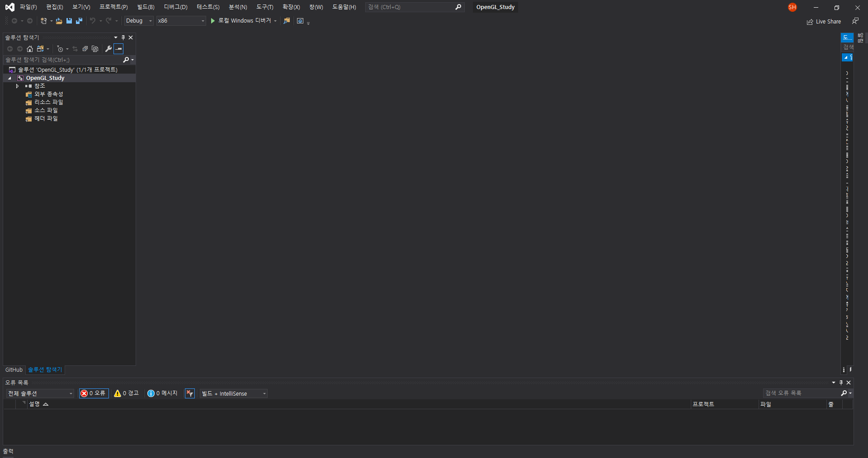This screenshot has width=868, height=458.
Task: Select the 소스 파일 folder
Action: [46, 110]
